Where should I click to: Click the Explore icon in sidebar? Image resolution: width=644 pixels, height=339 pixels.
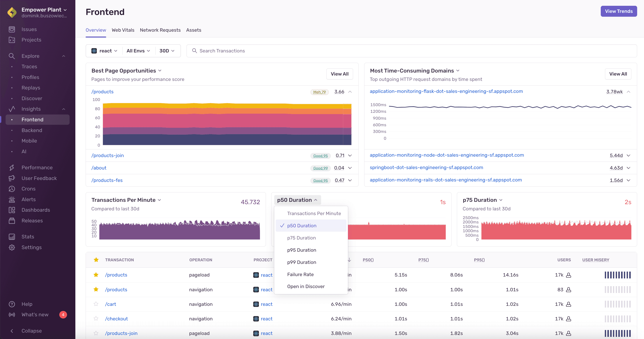pyautogui.click(x=12, y=56)
